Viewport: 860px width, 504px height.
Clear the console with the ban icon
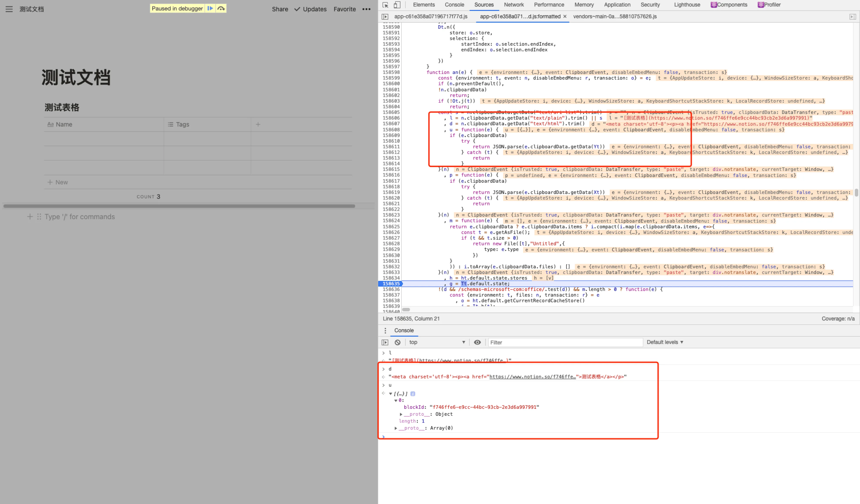[x=398, y=342]
